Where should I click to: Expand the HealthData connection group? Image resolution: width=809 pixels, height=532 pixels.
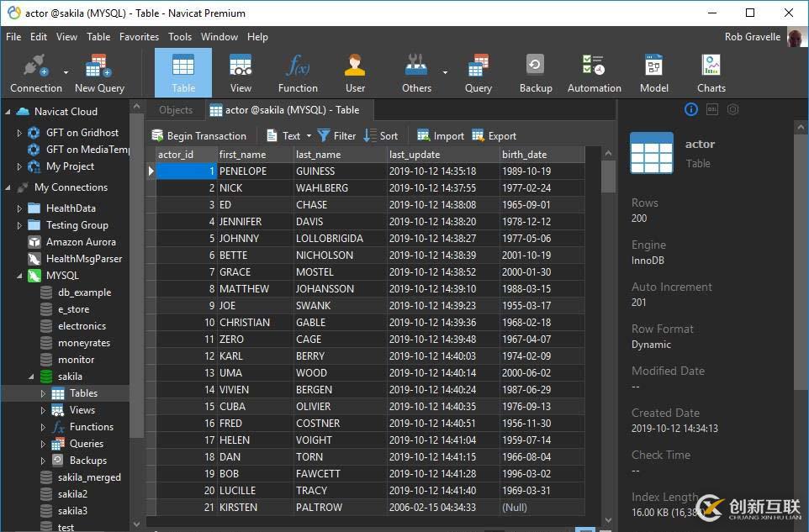coord(19,208)
